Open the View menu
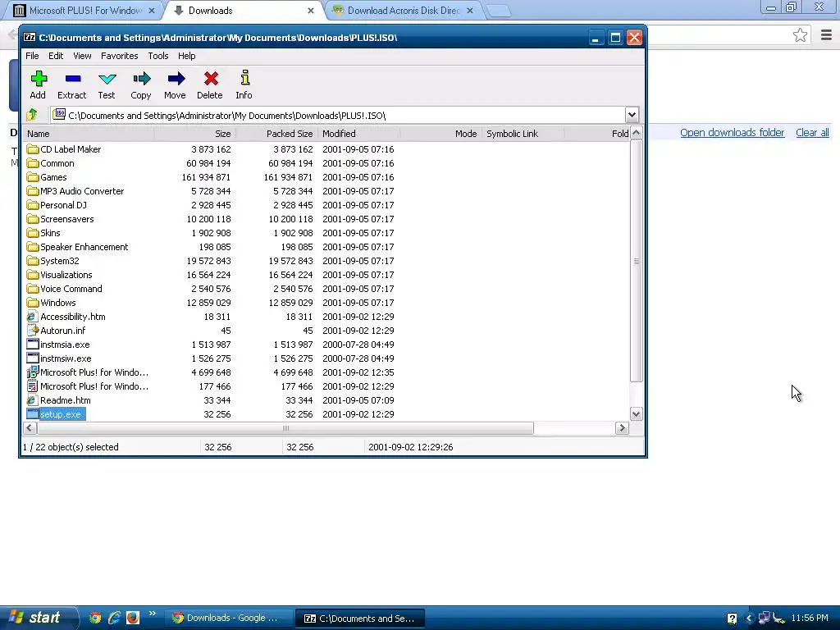The width and height of the screenshot is (840, 630). click(82, 56)
